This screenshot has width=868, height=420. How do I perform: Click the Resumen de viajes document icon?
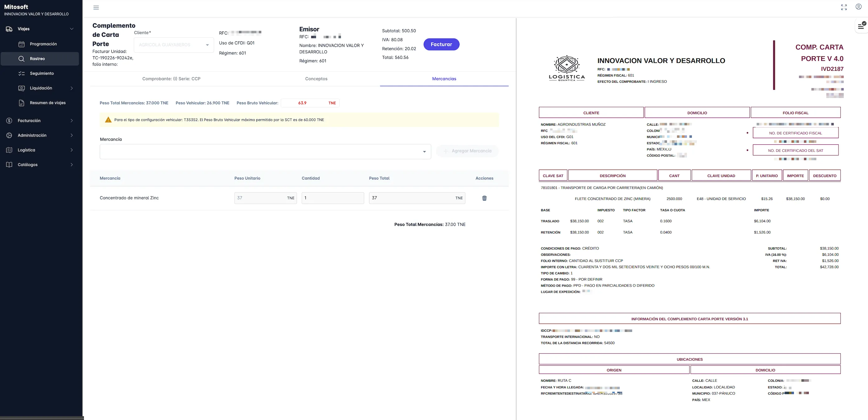[x=21, y=103]
